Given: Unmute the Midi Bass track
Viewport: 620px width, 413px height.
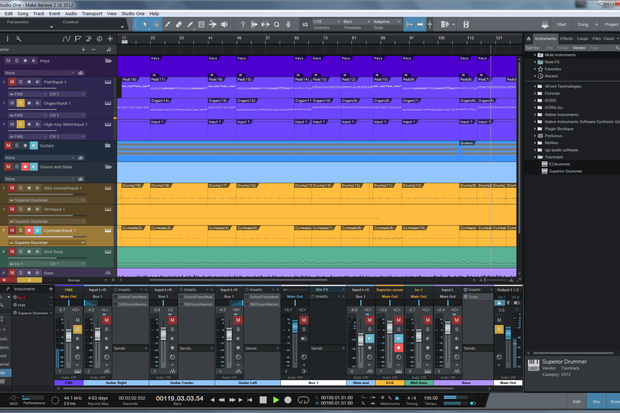Looking at the screenshot, I should click(12, 252).
